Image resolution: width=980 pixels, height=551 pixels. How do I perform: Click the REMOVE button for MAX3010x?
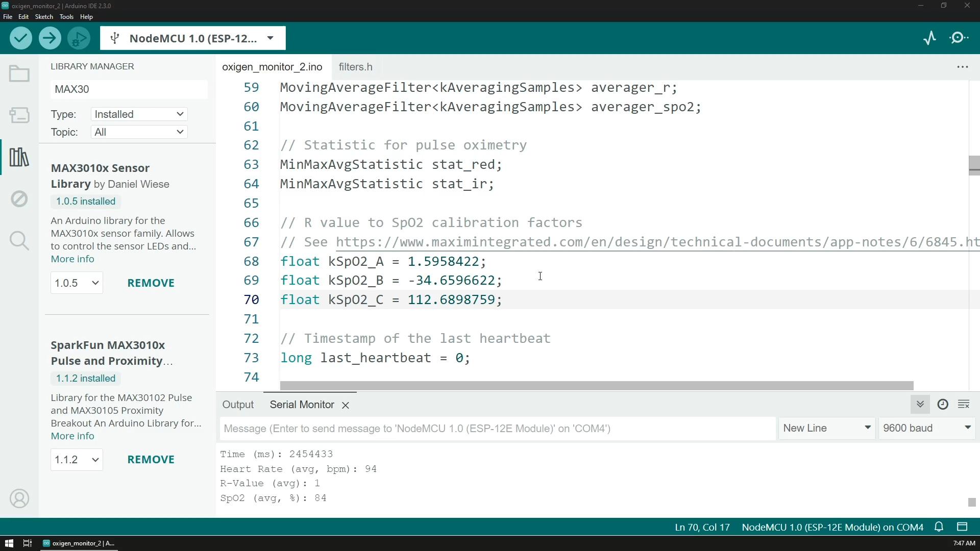(x=151, y=283)
